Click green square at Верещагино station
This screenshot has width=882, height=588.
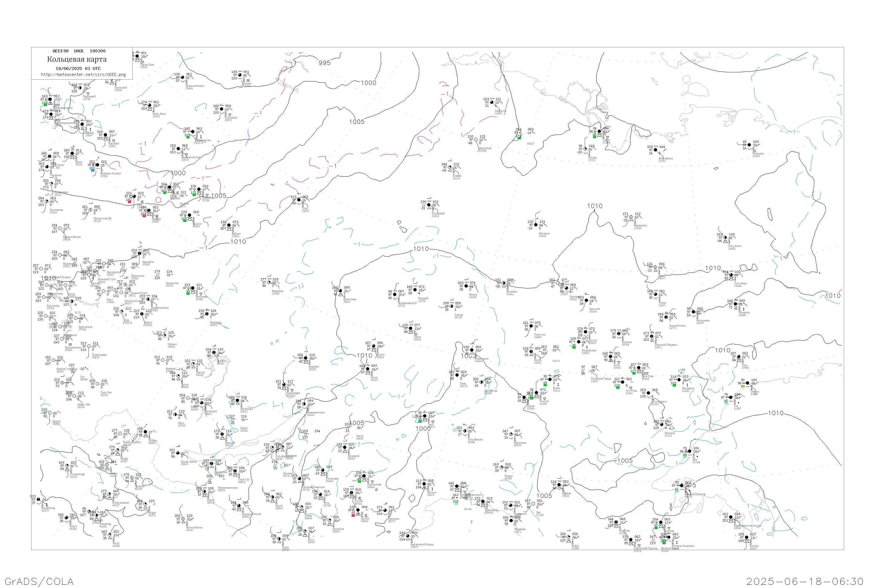188,137
